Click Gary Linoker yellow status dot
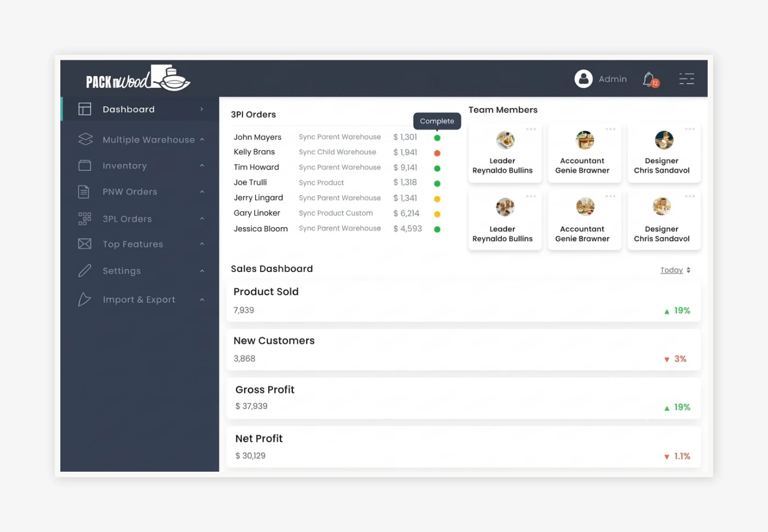The height and width of the screenshot is (532, 768). click(437, 214)
